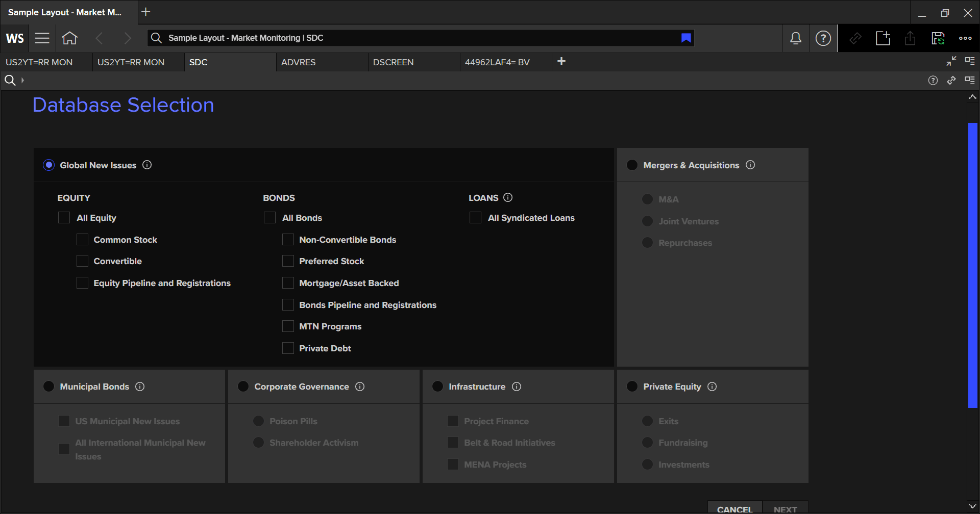Enable the Convertible checkbox
This screenshot has height=514, width=980.
click(82, 261)
